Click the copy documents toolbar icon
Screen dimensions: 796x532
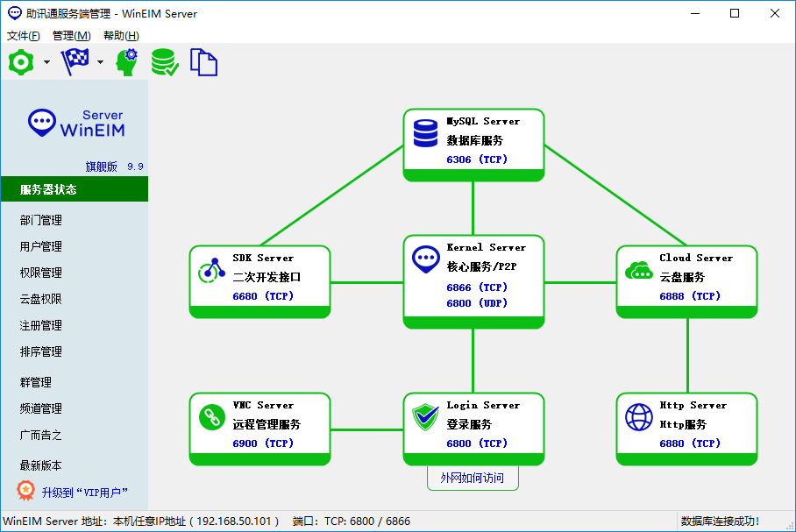(x=203, y=62)
